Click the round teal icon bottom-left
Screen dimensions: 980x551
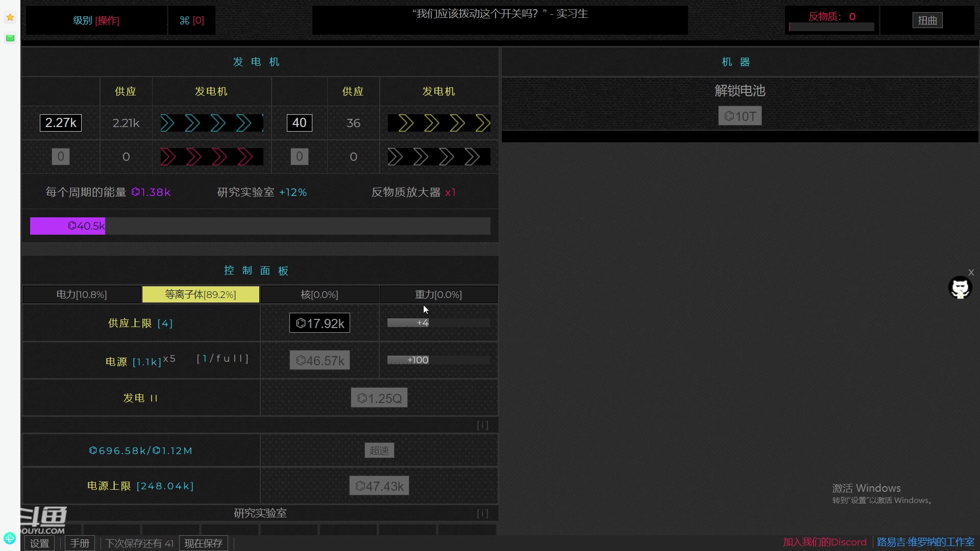(x=10, y=538)
